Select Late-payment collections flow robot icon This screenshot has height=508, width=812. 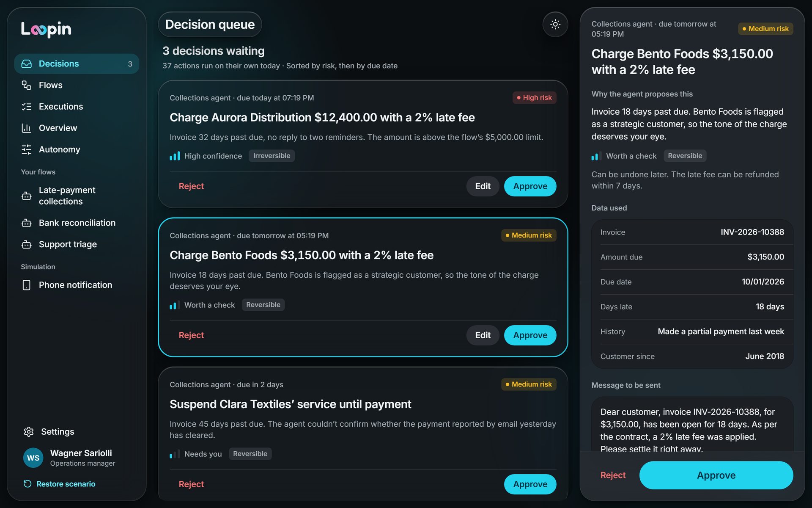click(x=27, y=196)
